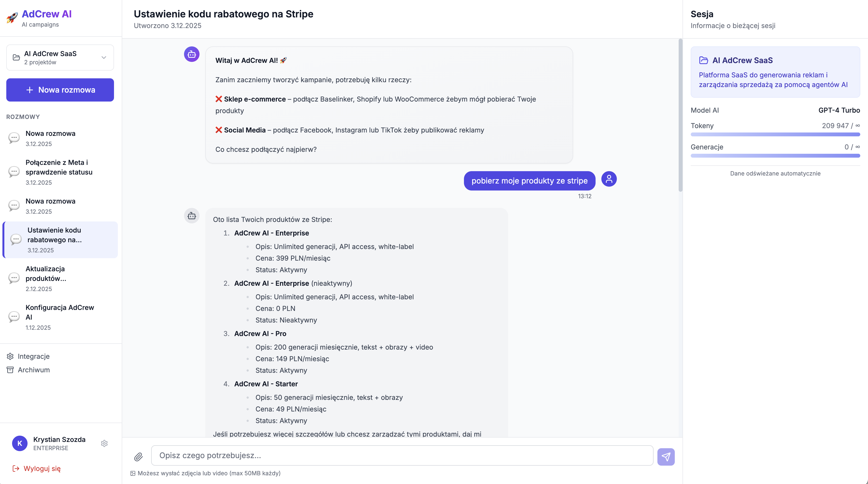The height and width of the screenshot is (484, 868).
Task: Collapse the ROZMOWY conversation list
Action: coord(23,117)
